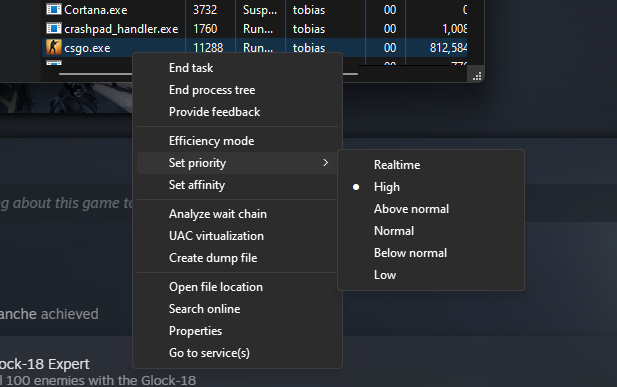Click PID 11288 cell
Screen dimensions: 617x387
208,48
